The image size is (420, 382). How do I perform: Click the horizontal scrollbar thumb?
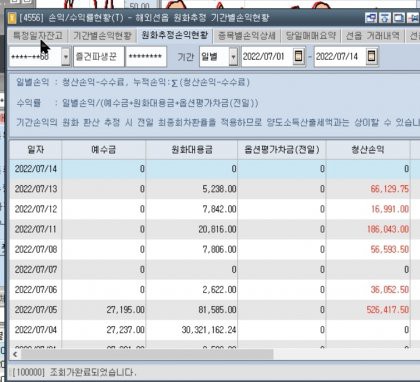tap(147, 354)
